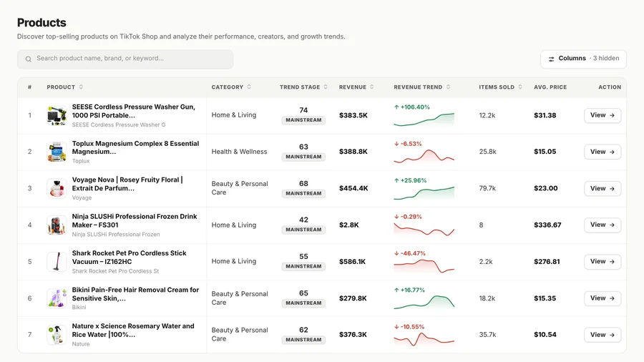Click the +16.77% revenue trend sparkline
The width and height of the screenshot is (644, 362).
(x=424, y=302)
